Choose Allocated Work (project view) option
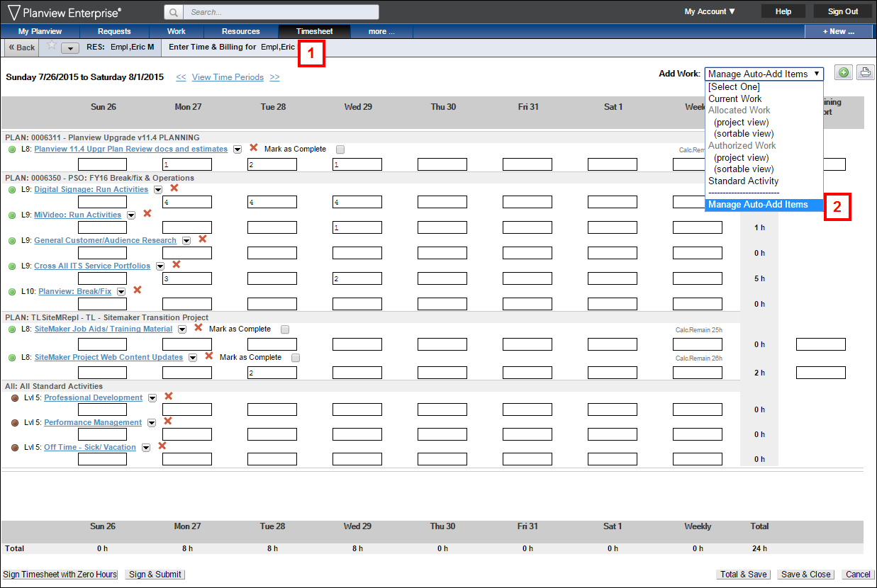This screenshot has height=588, width=877. (x=764, y=122)
